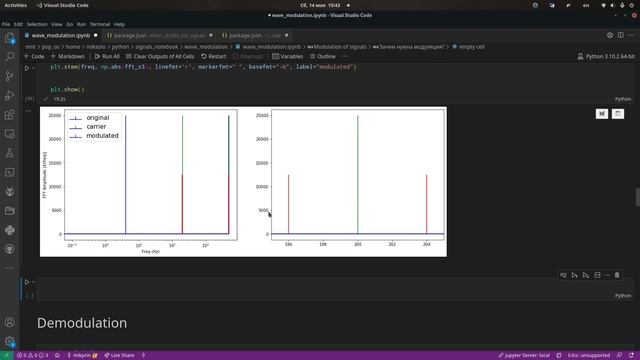Open the notebook Outline
The height and width of the screenshot is (360, 640).
coord(322,56)
